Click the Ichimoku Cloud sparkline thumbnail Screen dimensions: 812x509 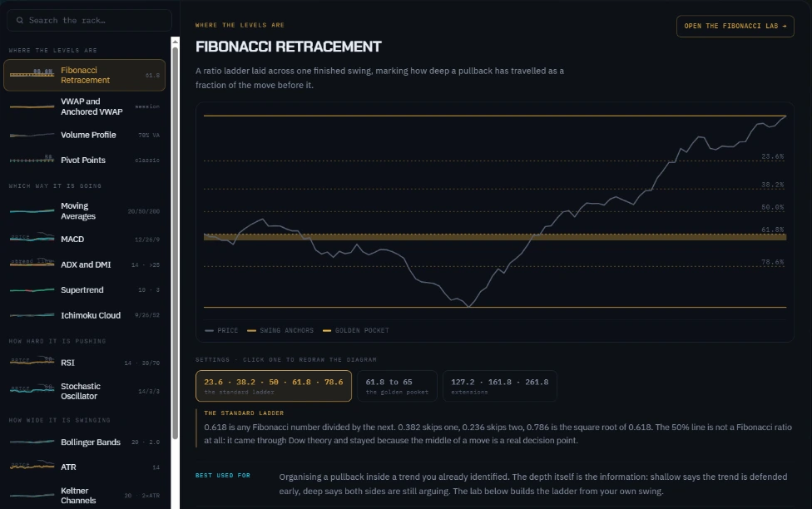[32, 315]
